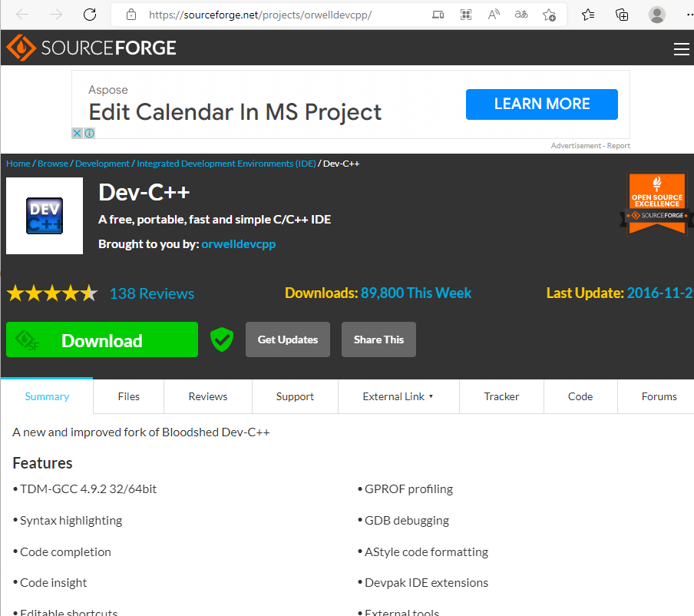
Task: Click the Dev-C++ project logo thumbnail
Action: point(45,216)
